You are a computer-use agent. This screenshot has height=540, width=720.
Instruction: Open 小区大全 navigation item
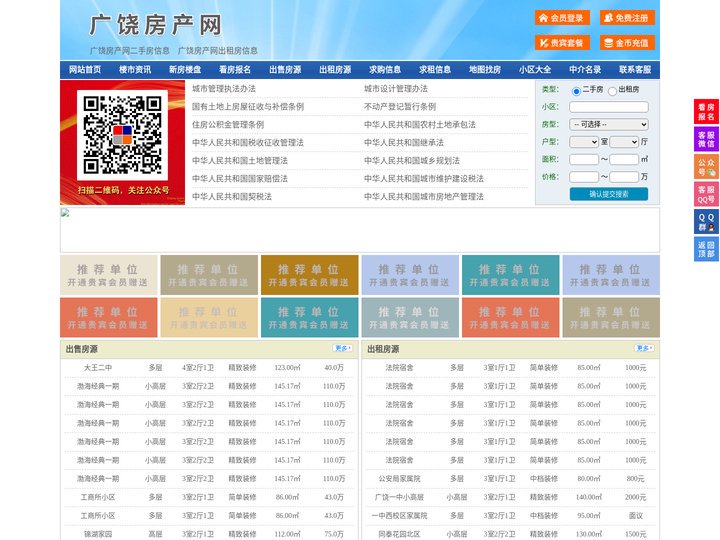point(535,70)
